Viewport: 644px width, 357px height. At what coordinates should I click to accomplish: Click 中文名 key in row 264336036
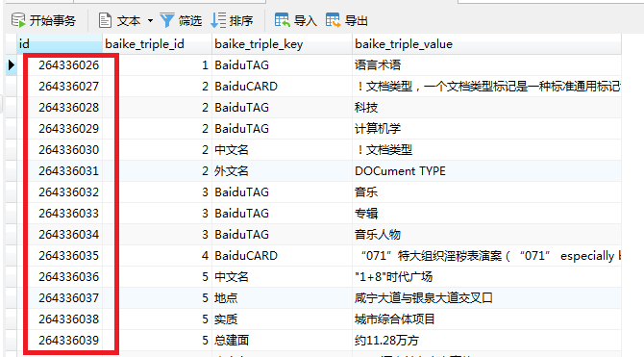click(282, 277)
